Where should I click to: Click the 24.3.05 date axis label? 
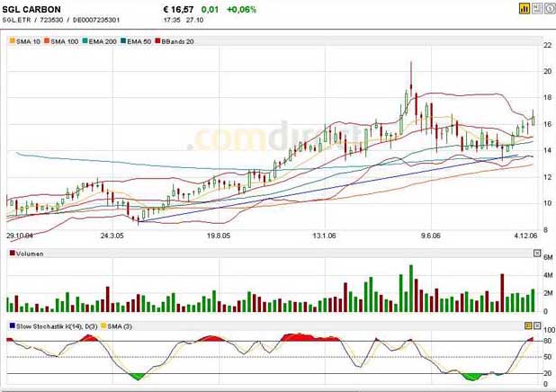(112, 236)
